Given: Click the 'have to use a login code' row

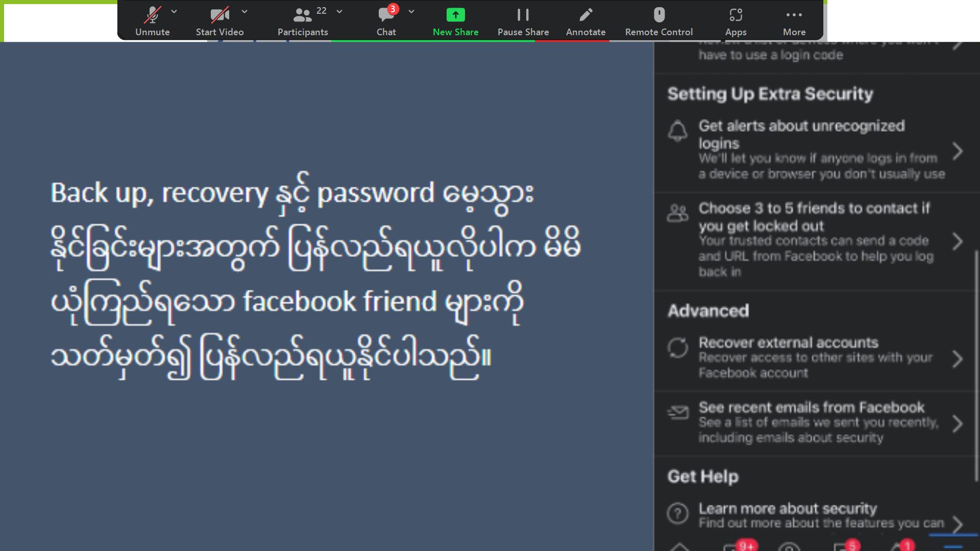Looking at the screenshot, I should (816, 55).
